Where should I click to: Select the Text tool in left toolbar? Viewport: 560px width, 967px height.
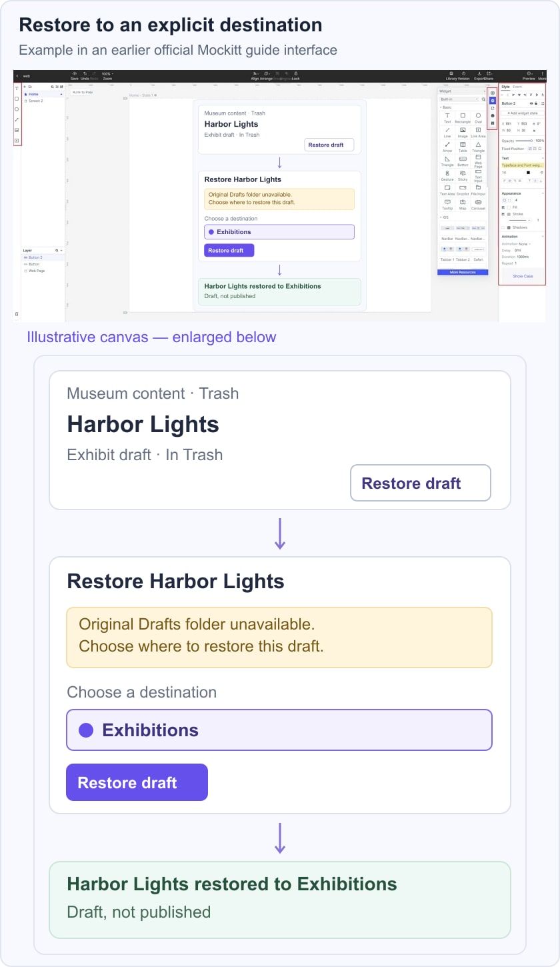(x=17, y=89)
